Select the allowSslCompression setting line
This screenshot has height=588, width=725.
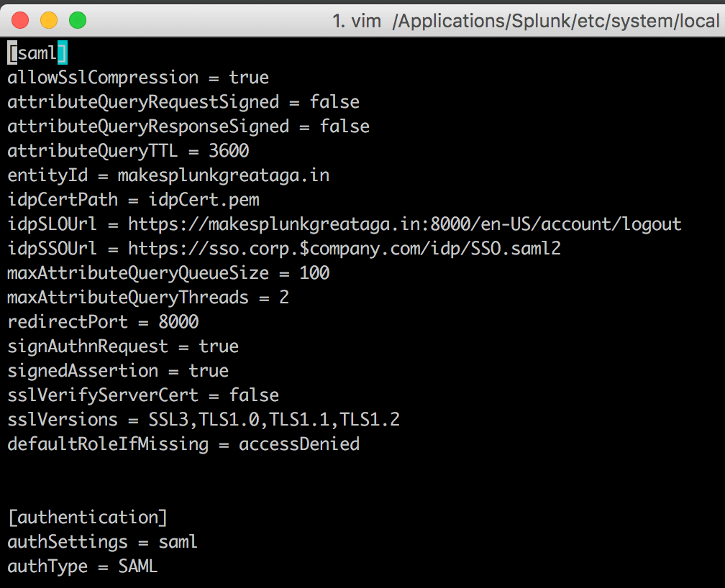coord(137,77)
